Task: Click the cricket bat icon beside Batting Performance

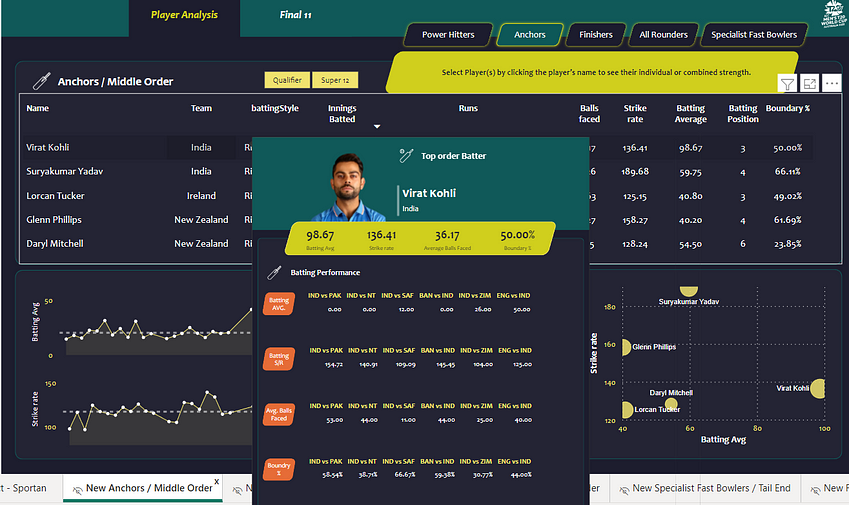Action: (274, 272)
